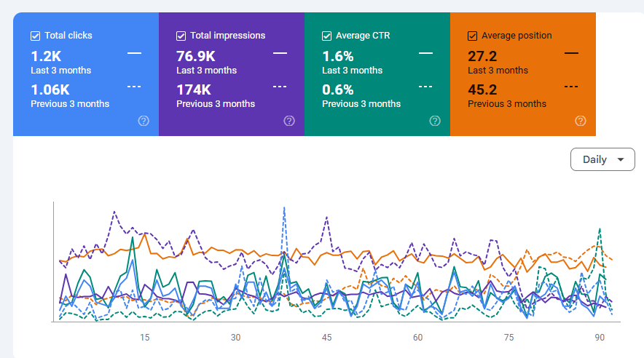
Task: Toggle the Average position checkbox
Action: pos(473,36)
